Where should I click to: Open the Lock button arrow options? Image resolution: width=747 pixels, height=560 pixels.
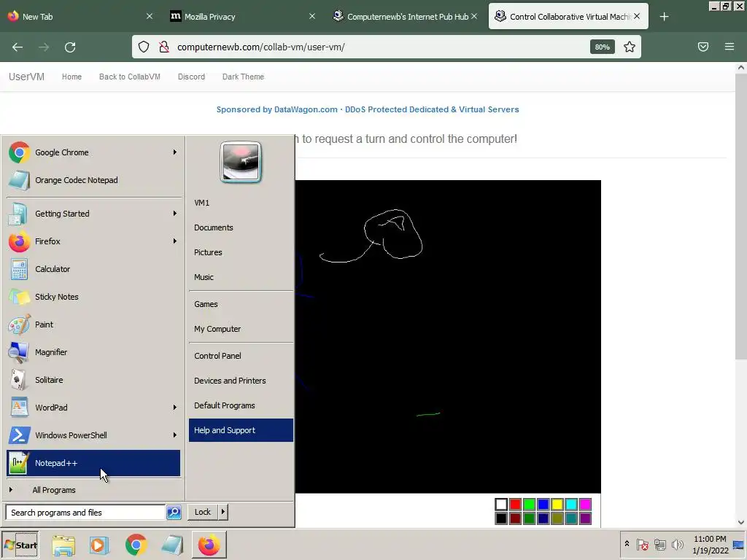[x=223, y=512]
